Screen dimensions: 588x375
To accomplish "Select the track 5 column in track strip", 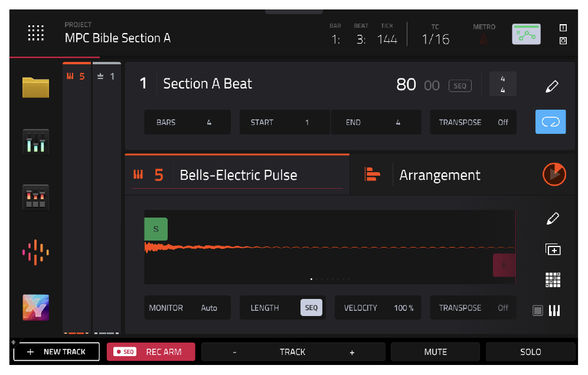I will 77,198.
